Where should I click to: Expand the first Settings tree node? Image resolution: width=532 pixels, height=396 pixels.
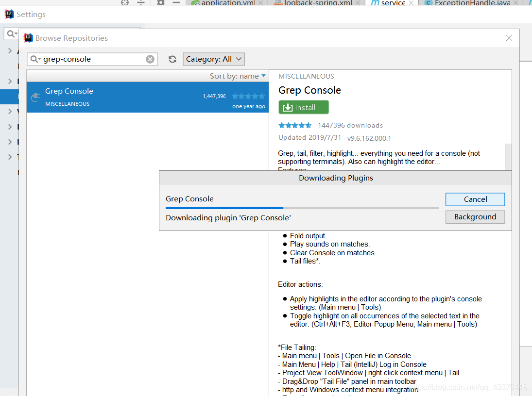click(x=10, y=51)
